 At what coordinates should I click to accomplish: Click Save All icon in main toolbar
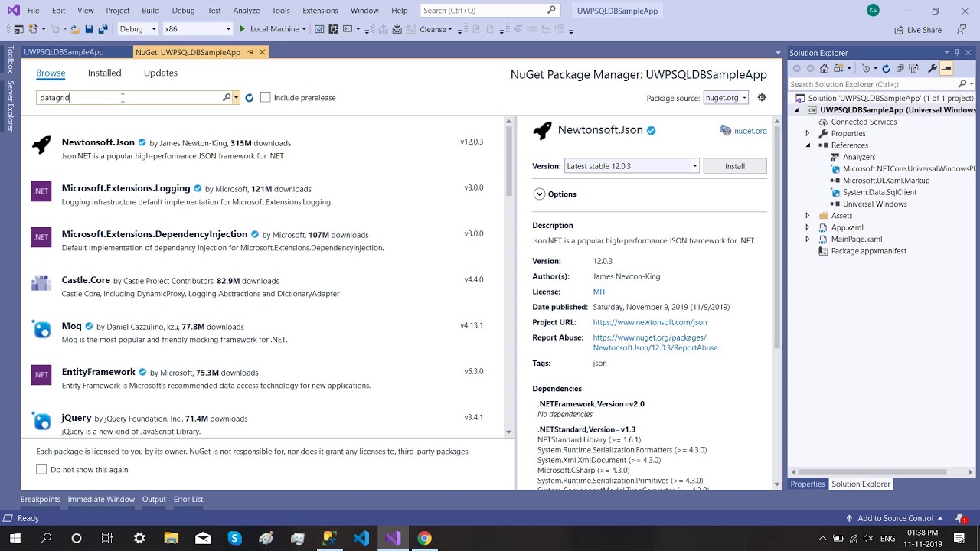[x=102, y=29]
